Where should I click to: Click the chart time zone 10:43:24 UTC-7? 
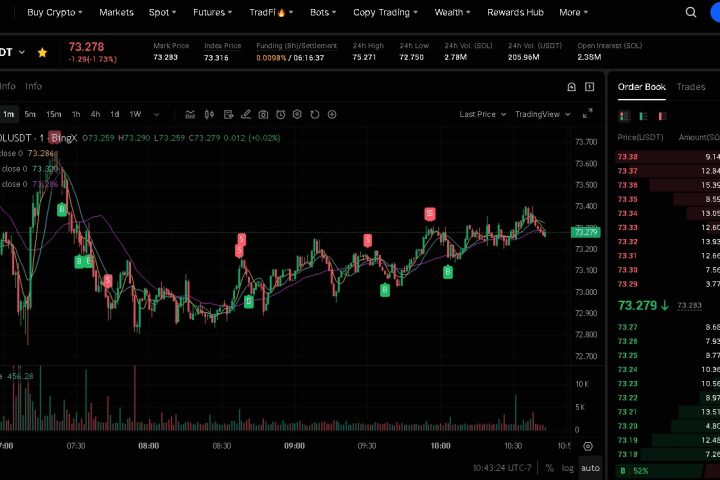click(502, 468)
